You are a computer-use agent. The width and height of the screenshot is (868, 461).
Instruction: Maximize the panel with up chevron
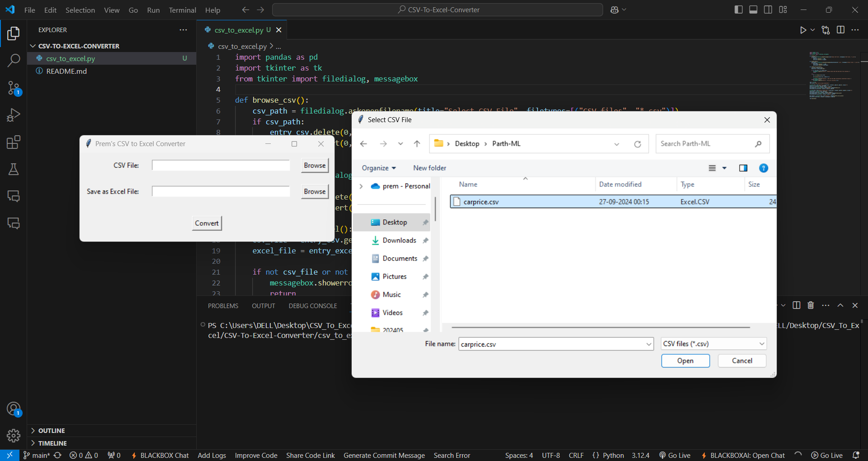coord(840,305)
